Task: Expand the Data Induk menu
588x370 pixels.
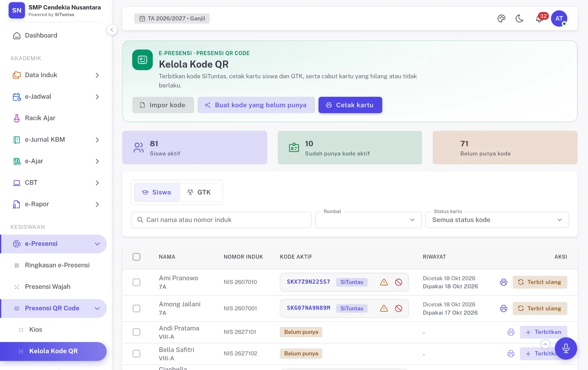Action: (56, 75)
